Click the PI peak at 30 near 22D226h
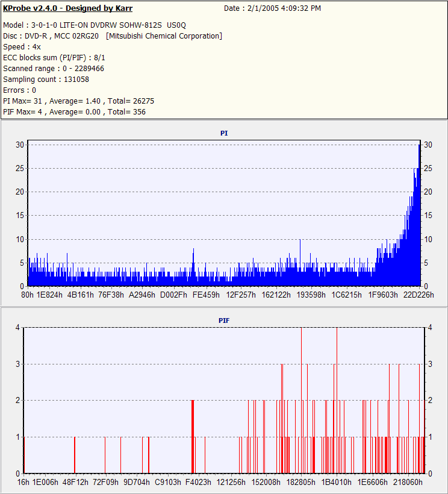Screen dimensions: 448x494 419,215
